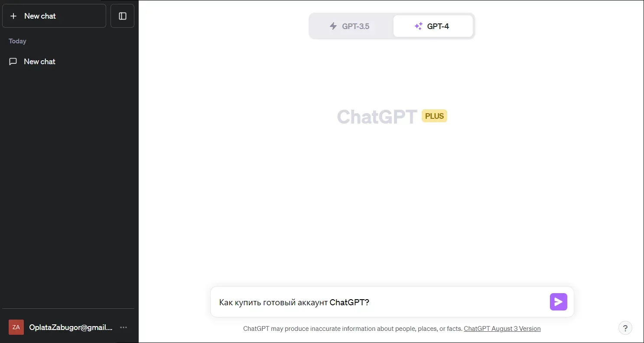Click the purple send message arrow
The height and width of the screenshot is (343, 644).
[x=558, y=302]
